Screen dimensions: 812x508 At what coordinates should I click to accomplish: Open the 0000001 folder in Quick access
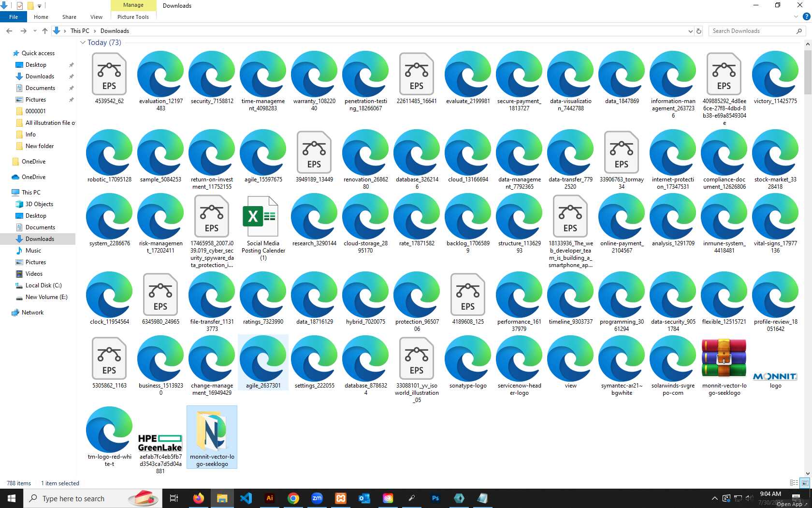[36, 111]
